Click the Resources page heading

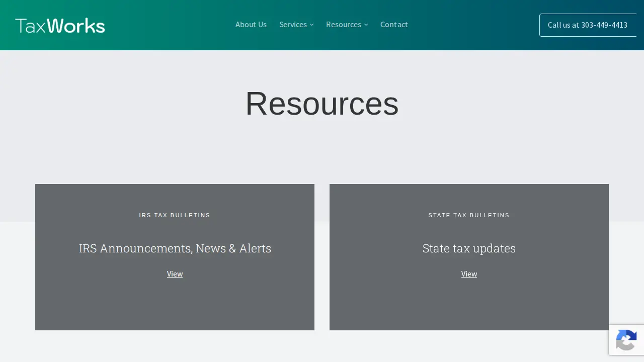coord(322,104)
